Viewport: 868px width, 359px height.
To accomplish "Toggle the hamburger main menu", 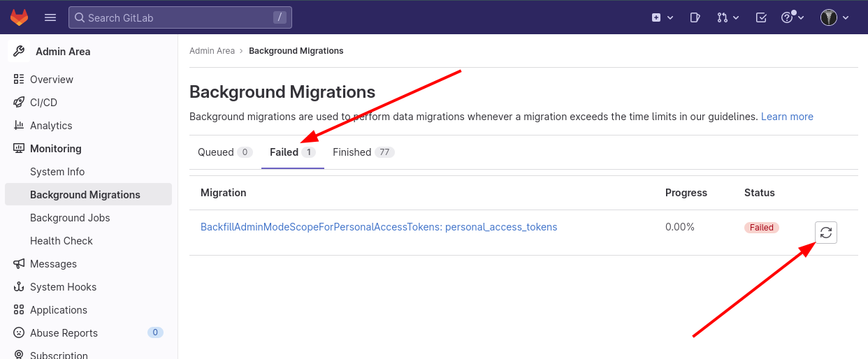I will [50, 17].
